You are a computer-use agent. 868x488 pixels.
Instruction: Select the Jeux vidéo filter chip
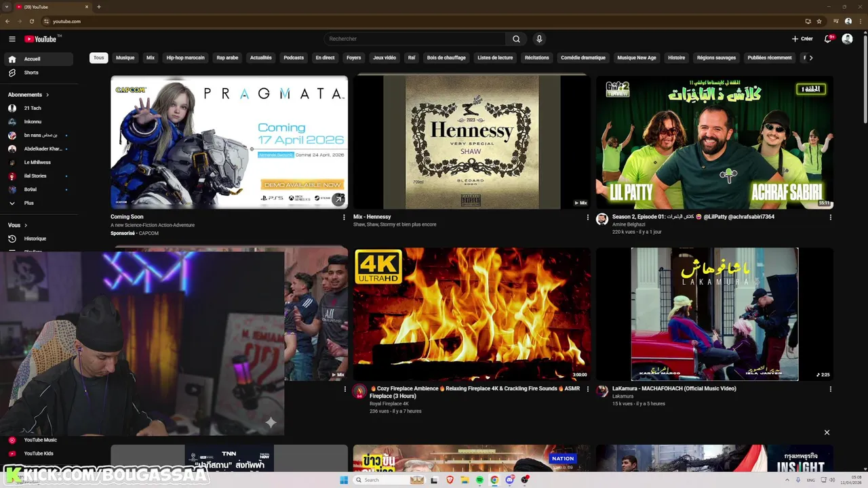tap(384, 58)
